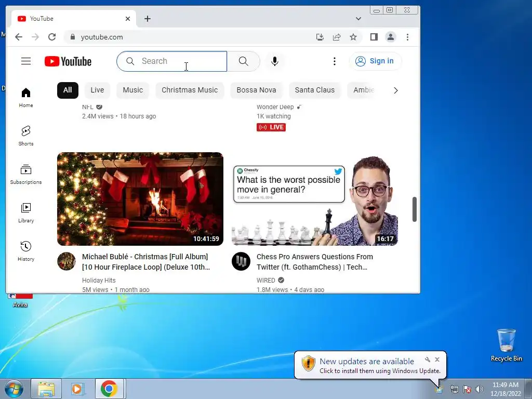Click the chess pro video thumbnail
The height and width of the screenshot is (399, 532).
click(314, 199)
